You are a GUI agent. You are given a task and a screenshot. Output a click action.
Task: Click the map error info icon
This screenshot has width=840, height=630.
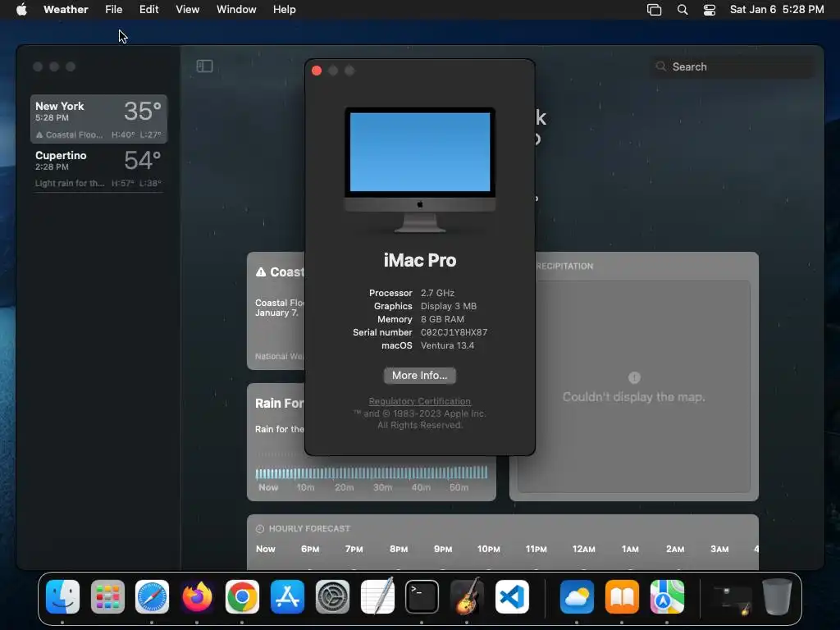[x=634, y=377]
